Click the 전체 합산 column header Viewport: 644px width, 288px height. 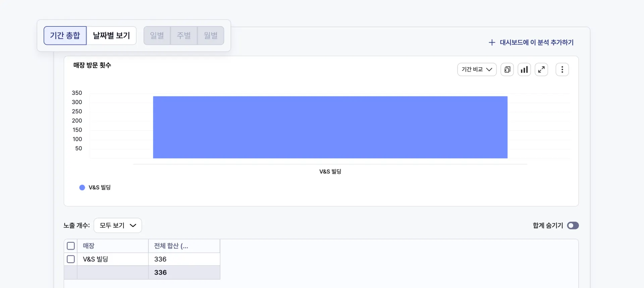coord(171,246)
